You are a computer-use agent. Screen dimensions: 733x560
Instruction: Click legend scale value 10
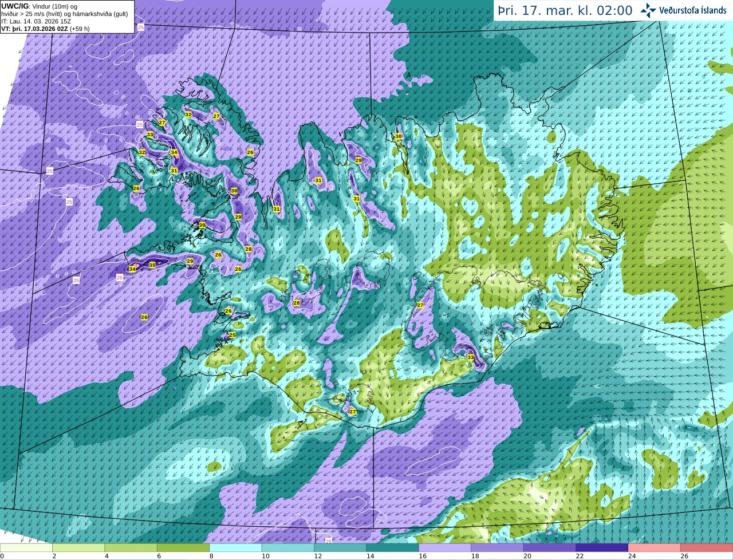coord(265,556)
